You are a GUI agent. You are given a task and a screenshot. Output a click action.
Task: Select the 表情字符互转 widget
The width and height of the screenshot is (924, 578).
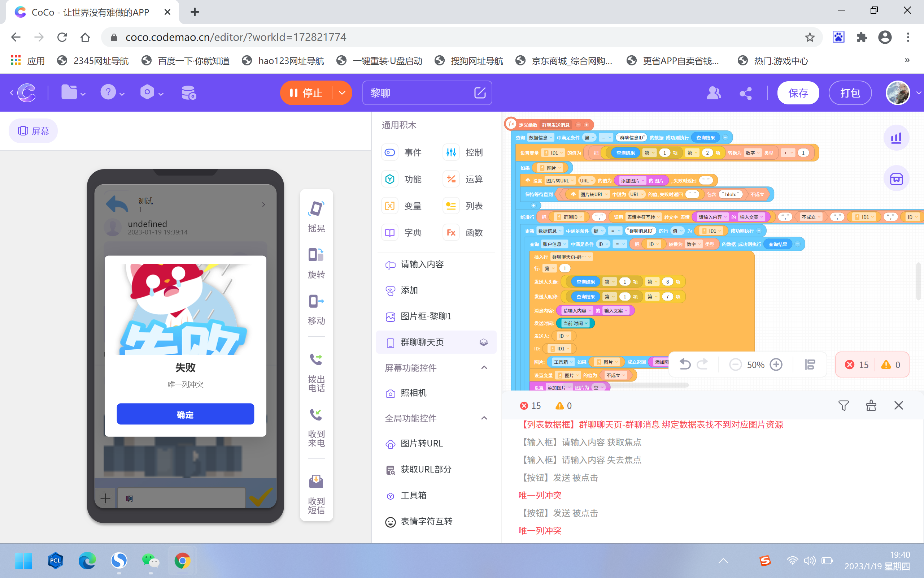[x=436, y=521]
